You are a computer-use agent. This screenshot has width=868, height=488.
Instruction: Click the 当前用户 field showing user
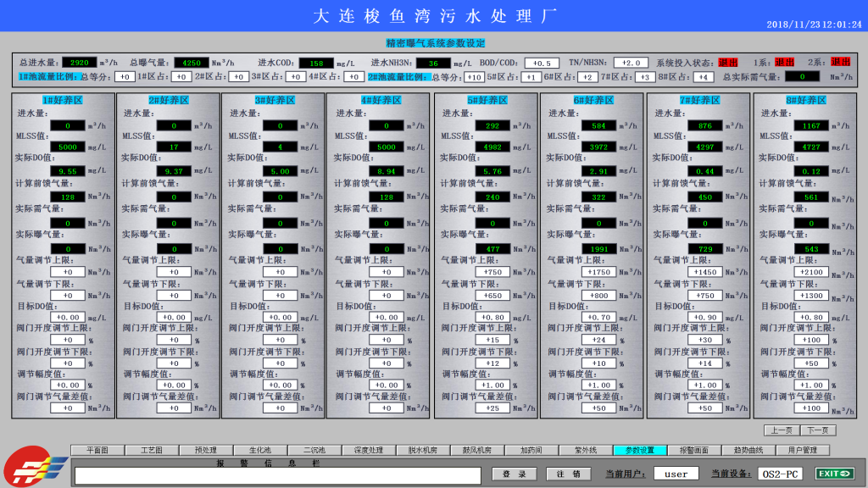pyautogui.click(x=676, y=474)
